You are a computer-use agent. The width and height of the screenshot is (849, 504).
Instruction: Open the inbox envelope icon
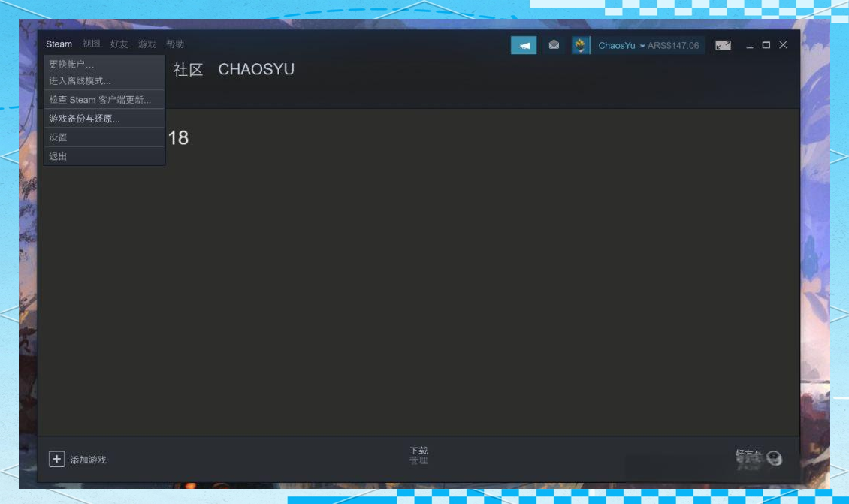tap(554, 45)
